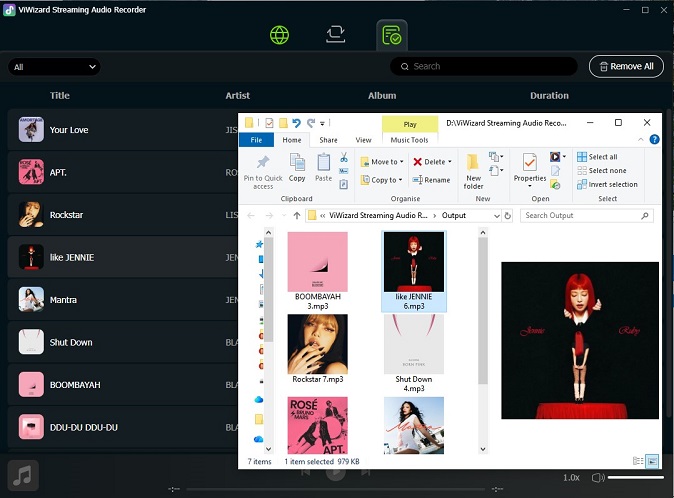
Task: Switch Explorer to details view icon
Action: [638, 461]
